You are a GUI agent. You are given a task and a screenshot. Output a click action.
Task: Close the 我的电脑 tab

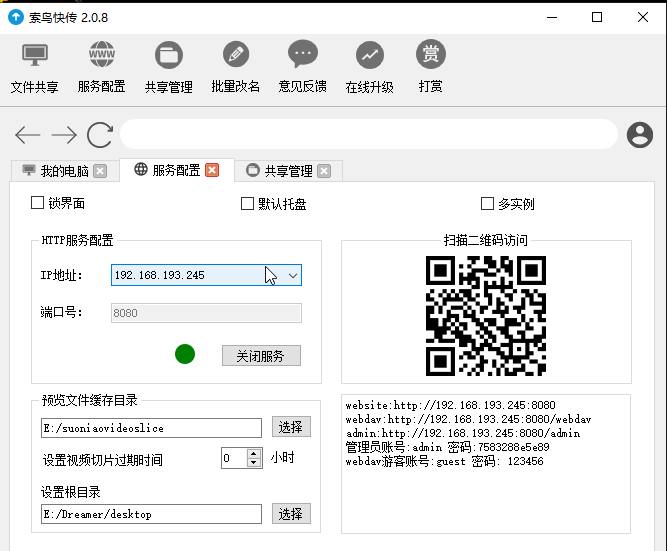pos(100,171)
